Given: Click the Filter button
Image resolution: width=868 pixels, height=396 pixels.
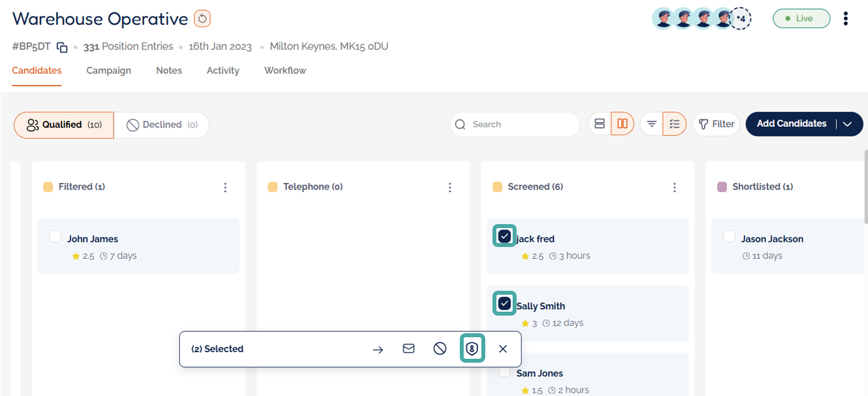Looking at the screenshot, I should (716, 124).
